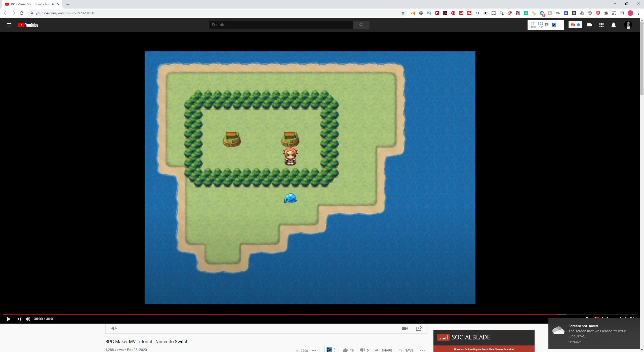Click the Cast media icon
This screenshot has width=644, height=352.
pyautogui.click(x=614, y=13)
